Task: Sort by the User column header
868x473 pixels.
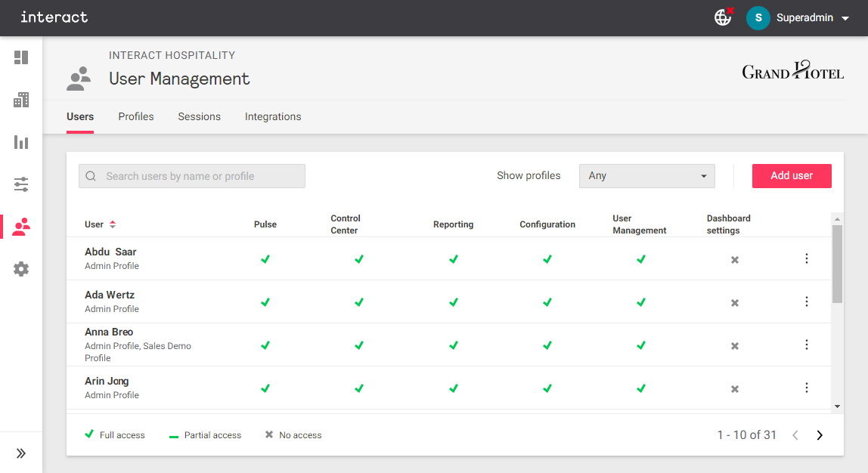Action: click(94, 224)
